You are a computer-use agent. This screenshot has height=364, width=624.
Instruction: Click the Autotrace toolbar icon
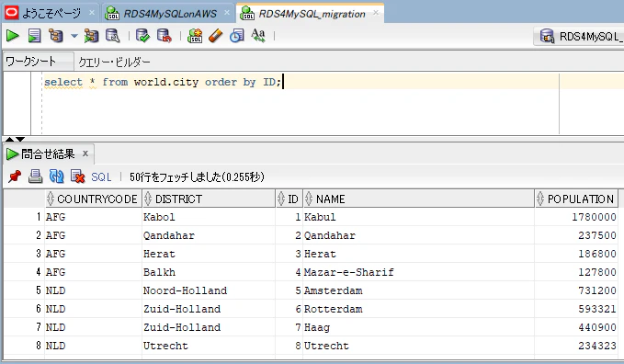[91, 36]
